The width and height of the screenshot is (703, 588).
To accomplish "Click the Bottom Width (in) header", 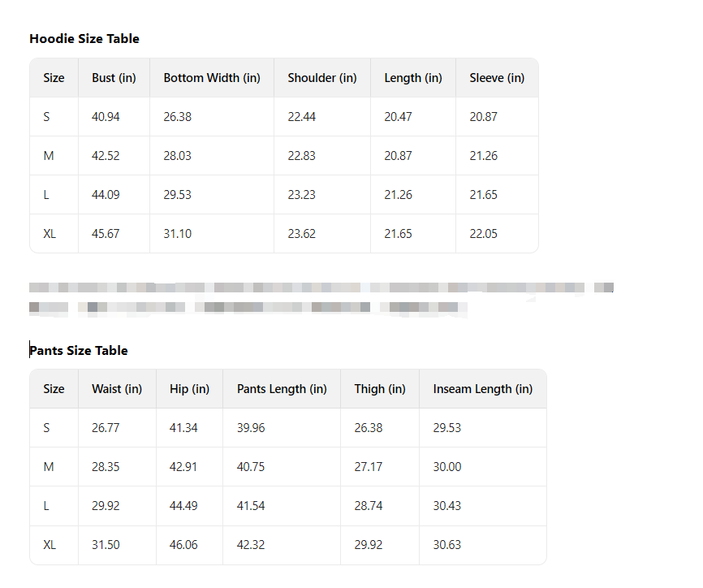I will point(212,78).
